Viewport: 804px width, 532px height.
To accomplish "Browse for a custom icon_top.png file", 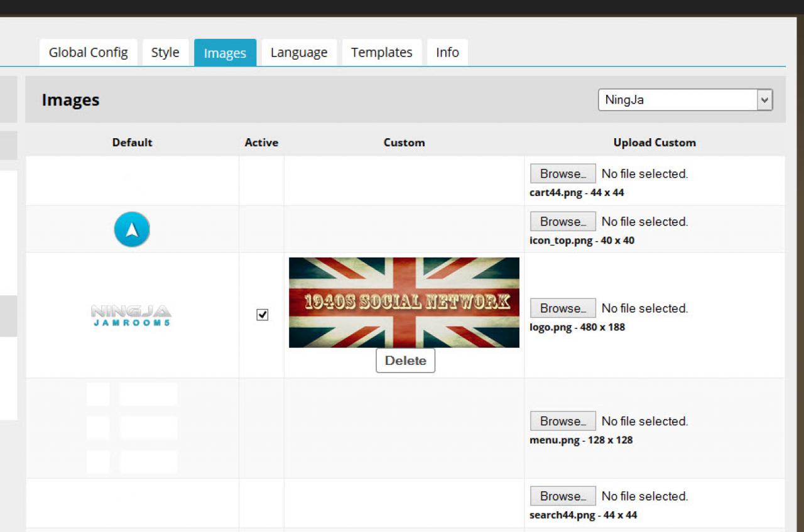I will pyautogui.click(x=563, y=221).
